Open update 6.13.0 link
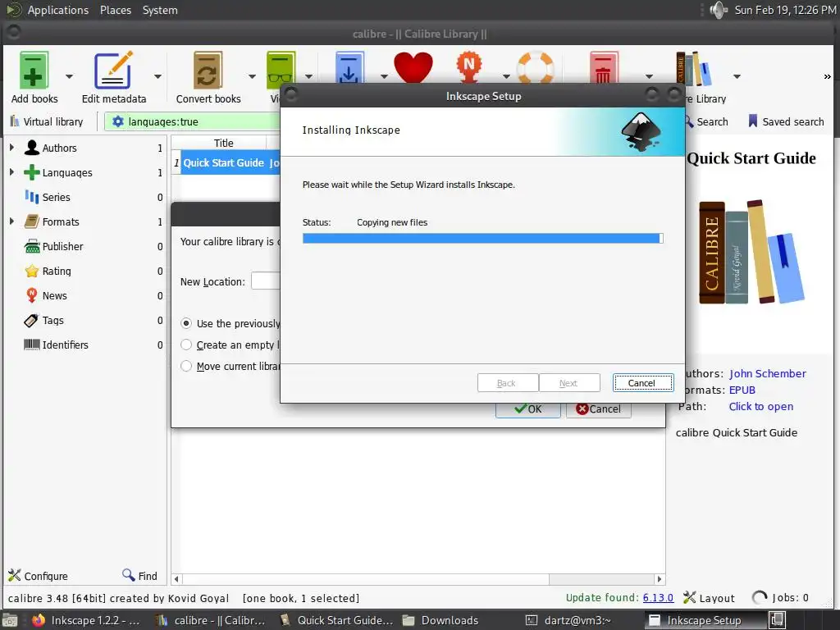The height and width of the screenshot is (630, 840). coord(658,598)
